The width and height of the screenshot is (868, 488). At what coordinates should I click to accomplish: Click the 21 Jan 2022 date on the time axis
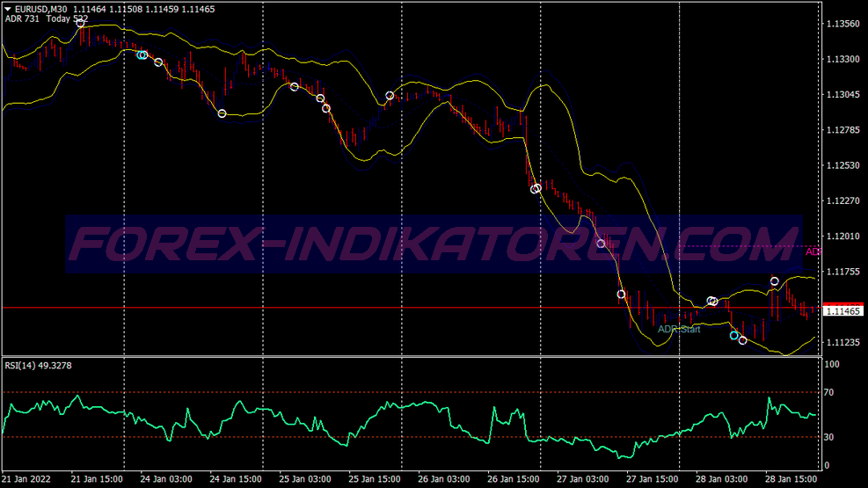[x=27, y=479]
